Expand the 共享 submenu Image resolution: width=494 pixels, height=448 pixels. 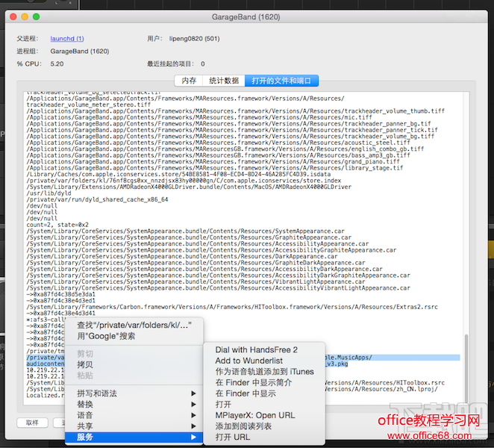[x=134, y=426]
